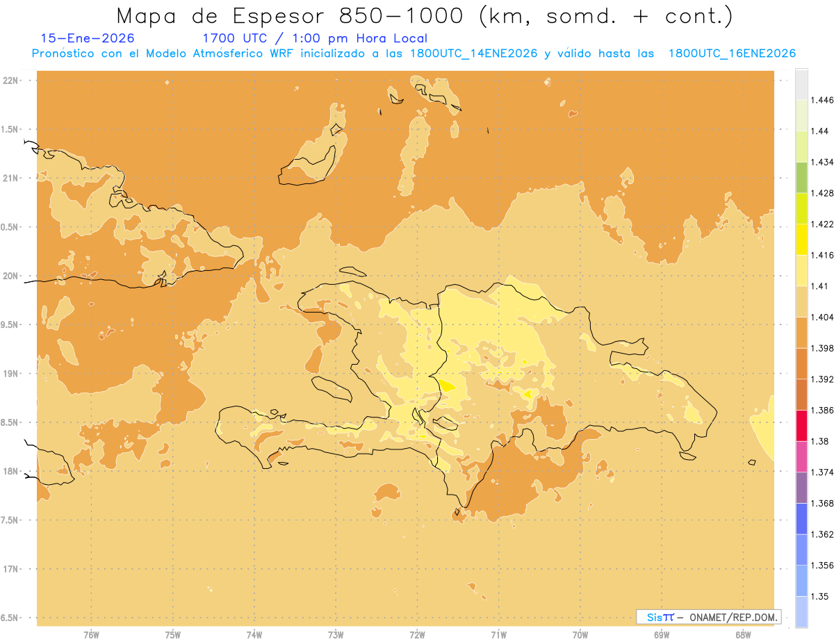This screenshot has height=644, width=834.
Task: Click the colorbar value '1.41'
Action: (819, 286)
